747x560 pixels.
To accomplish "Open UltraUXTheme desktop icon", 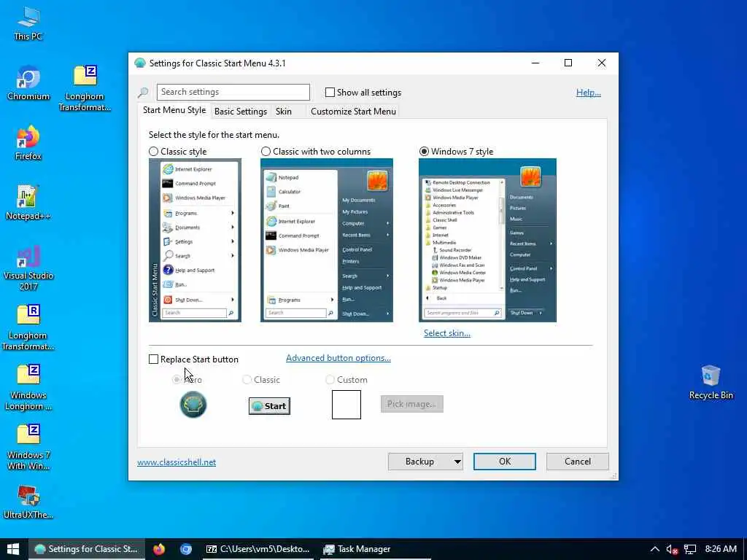I will 28,502.
